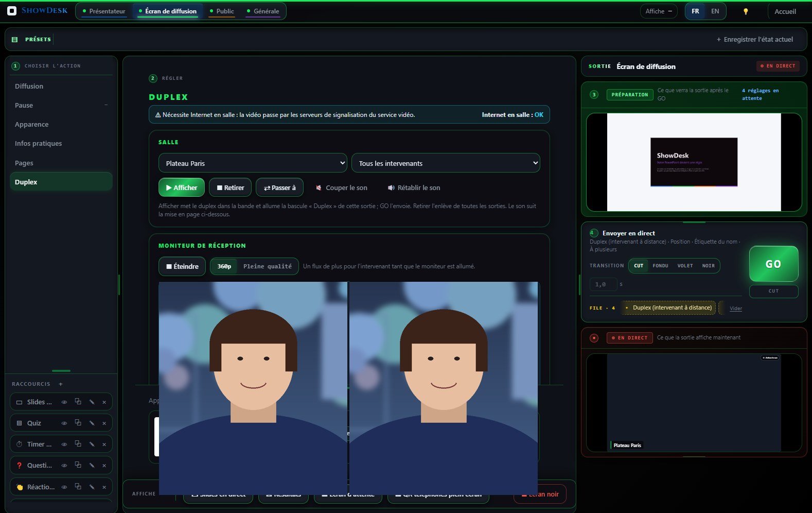The width and height of the screenshot is (812, 513).
Task: Remove the Quiz shortcut
Action: click(x=104, y=423)
